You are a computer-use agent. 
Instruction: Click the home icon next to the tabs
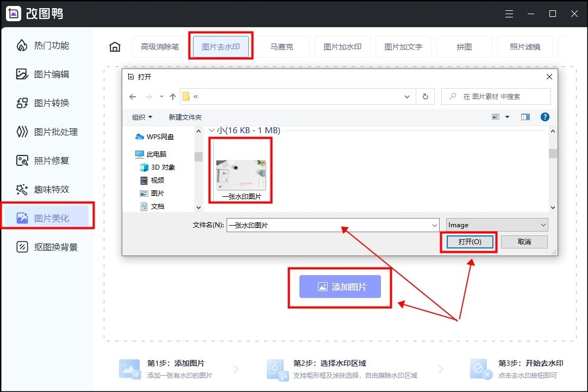(115, 47)
